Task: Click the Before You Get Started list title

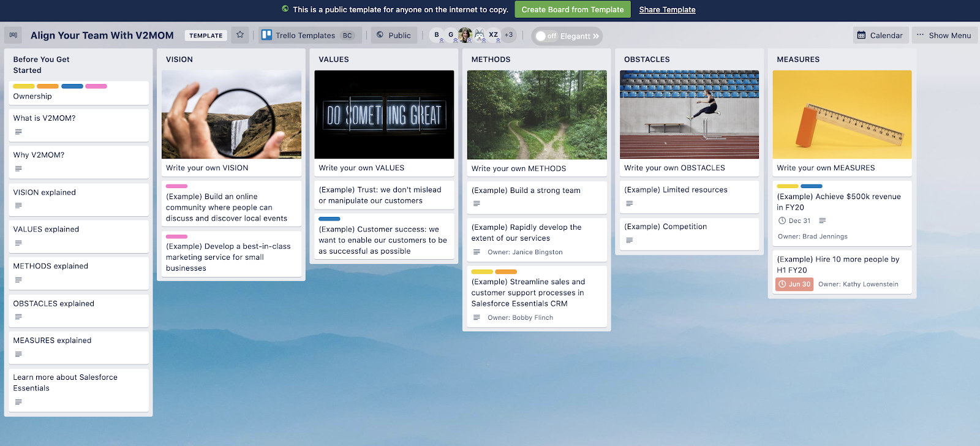Action: click(42, 65)
